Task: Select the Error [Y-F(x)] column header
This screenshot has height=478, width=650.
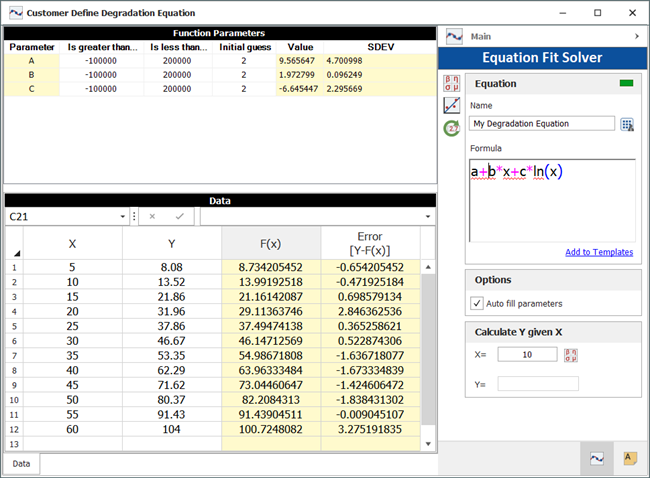Action: [x=370, y=243]
